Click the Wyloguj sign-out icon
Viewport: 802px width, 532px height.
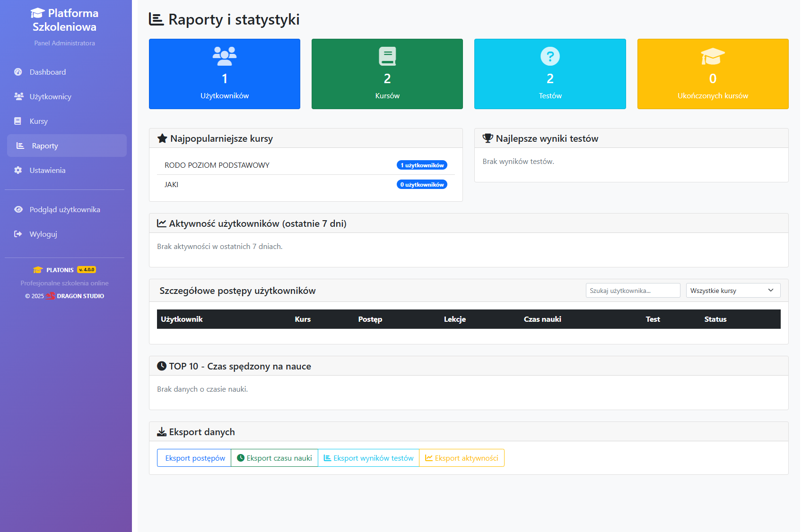point(18,234)
